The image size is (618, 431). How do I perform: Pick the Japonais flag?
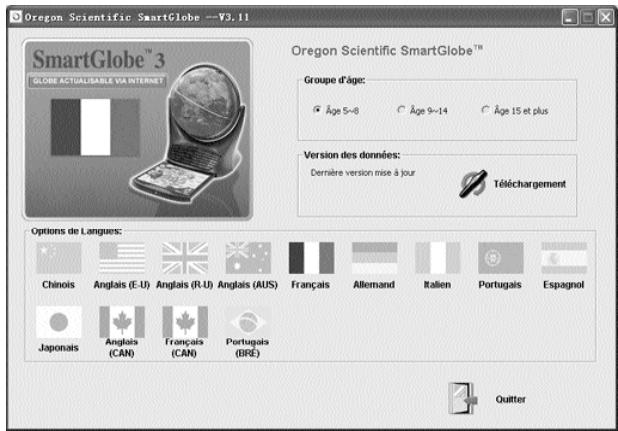tap(59, 322)
